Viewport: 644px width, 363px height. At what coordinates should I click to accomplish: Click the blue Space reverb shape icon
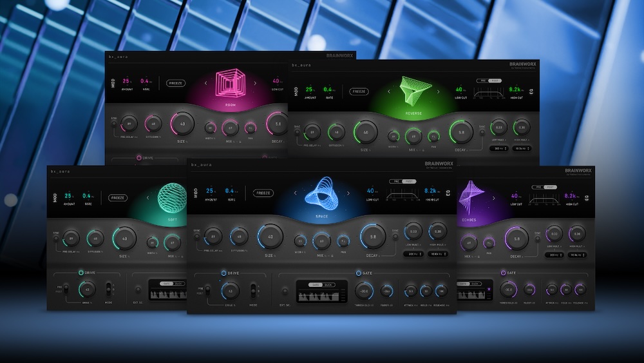click(x=321, y=193)
